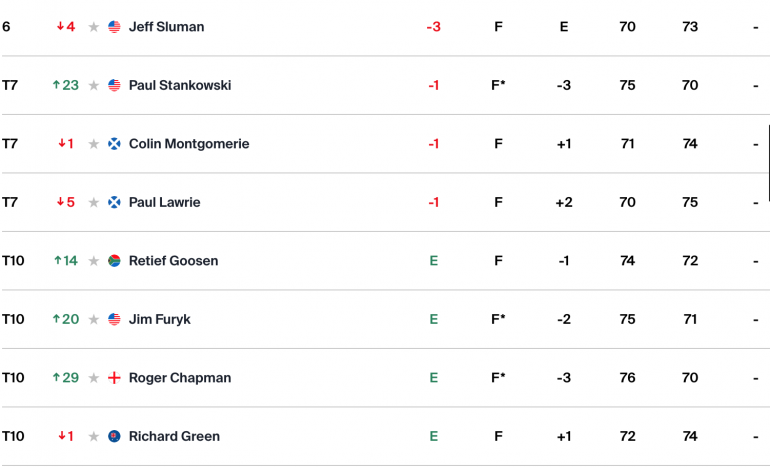Click the USA flag beside Jeff Sluman
Screen dimensions: 770x467
114,27
